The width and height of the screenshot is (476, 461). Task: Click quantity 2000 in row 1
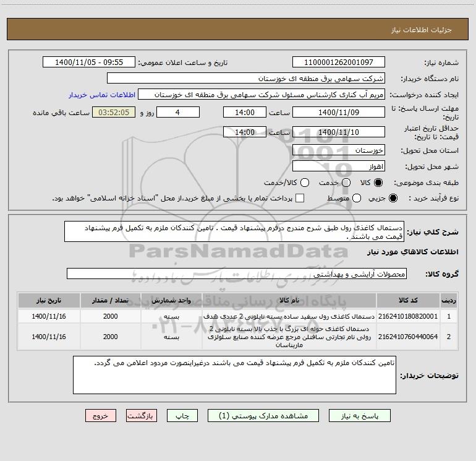coord(110,316)
